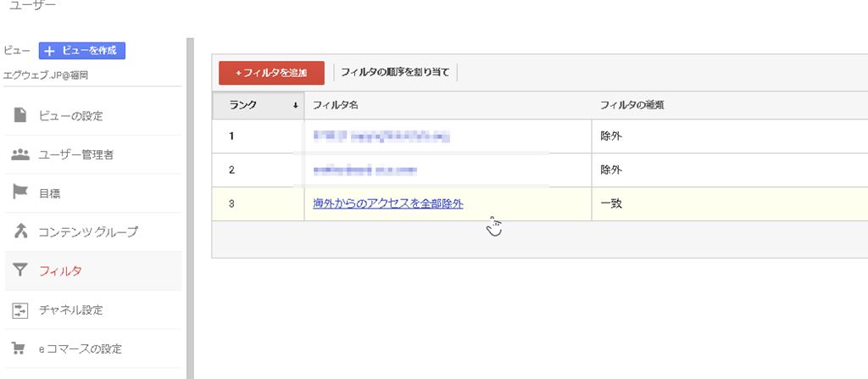Click the ランク sort arrow icon

coord(296,106)
